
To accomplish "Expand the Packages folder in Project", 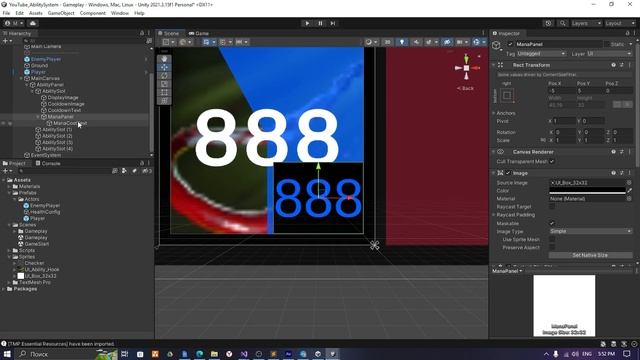I will click(x=4, y=289).
